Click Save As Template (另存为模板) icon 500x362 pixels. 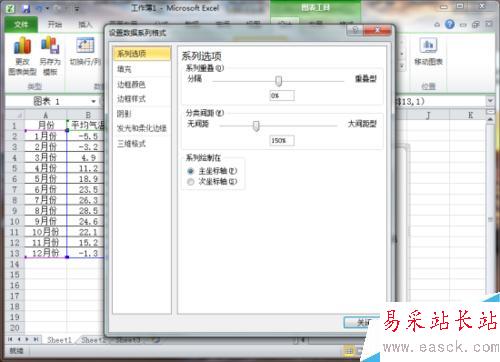pos(50,55)
